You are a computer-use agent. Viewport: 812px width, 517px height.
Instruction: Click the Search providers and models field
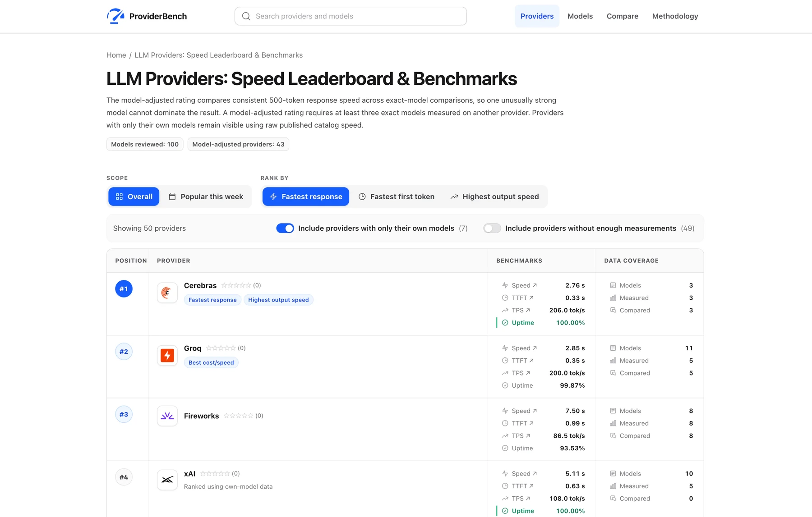[x=351, y=16]
